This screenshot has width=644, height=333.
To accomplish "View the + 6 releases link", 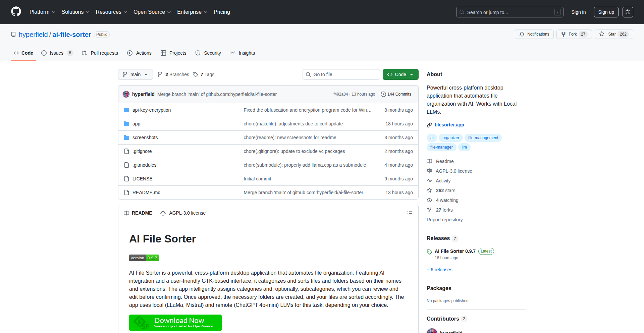I will click(x=439, y=270).
